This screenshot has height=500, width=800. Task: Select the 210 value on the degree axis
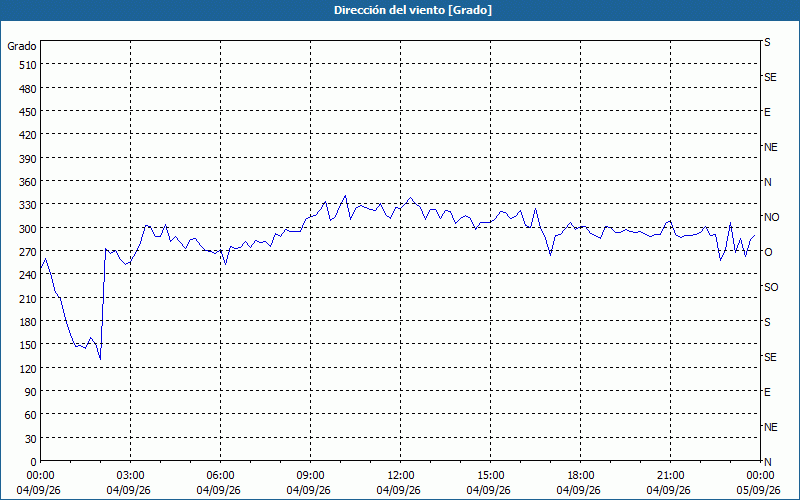pyautogui.click(x=28, y=299)
